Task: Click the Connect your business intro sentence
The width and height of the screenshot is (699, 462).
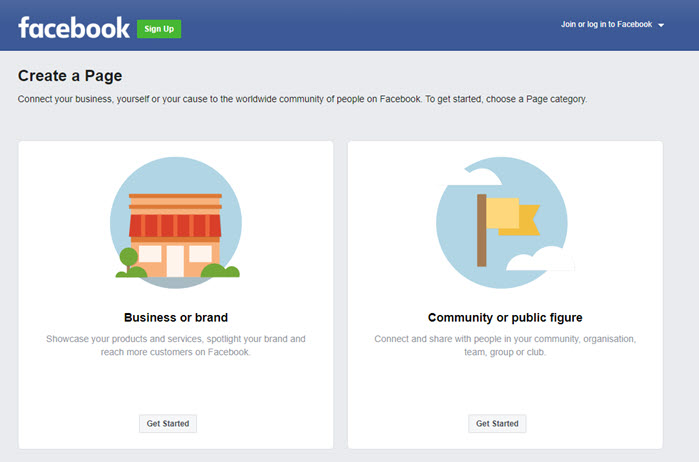Action: point(302,99)
